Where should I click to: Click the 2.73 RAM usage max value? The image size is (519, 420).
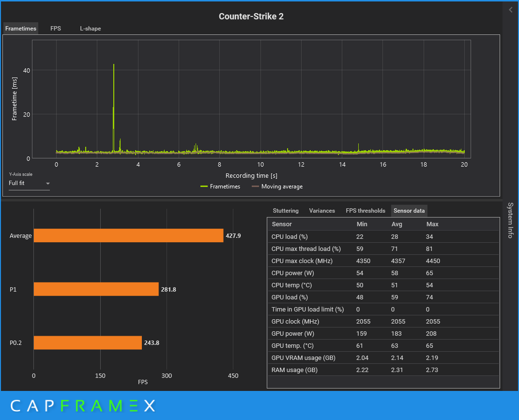(x=432, y=370)
